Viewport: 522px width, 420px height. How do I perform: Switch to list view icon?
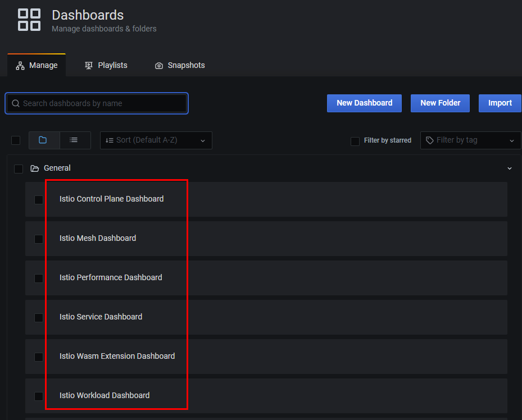tap(74, 140)
